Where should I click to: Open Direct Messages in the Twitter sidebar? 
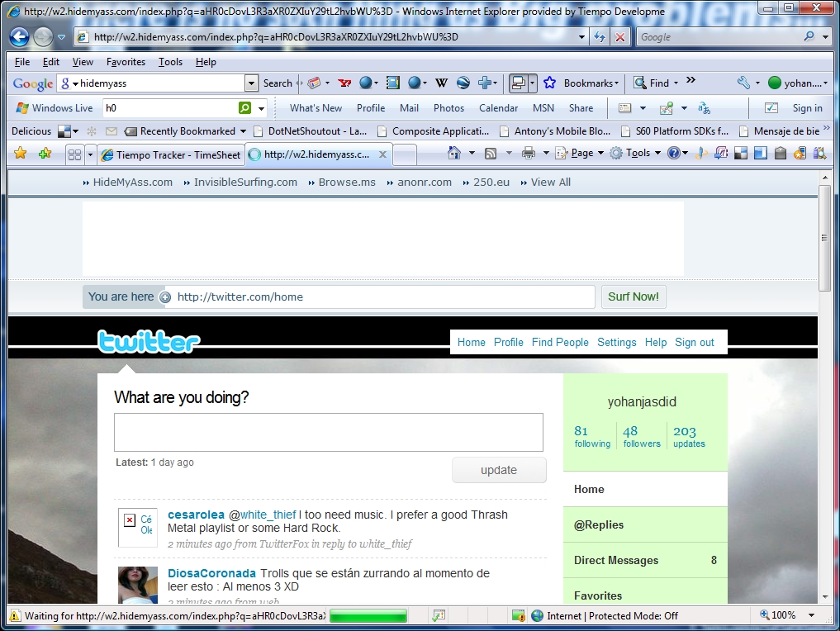pos(645,560)
